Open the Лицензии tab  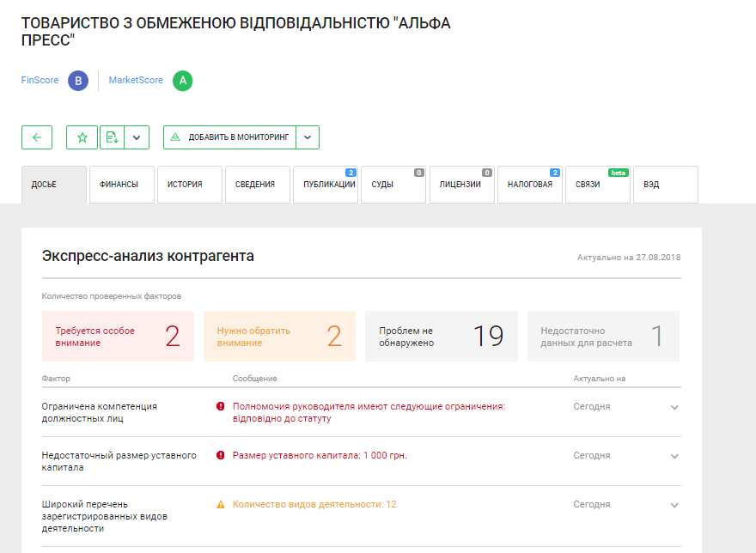click(462, 185)
